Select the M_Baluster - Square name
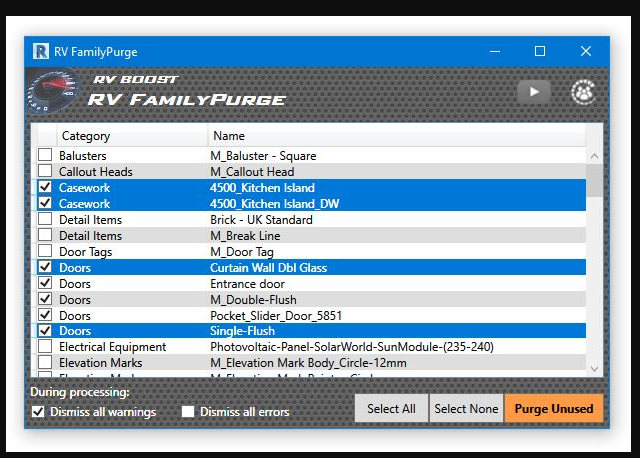Screen dimensions: 640x458 (263, 156)
